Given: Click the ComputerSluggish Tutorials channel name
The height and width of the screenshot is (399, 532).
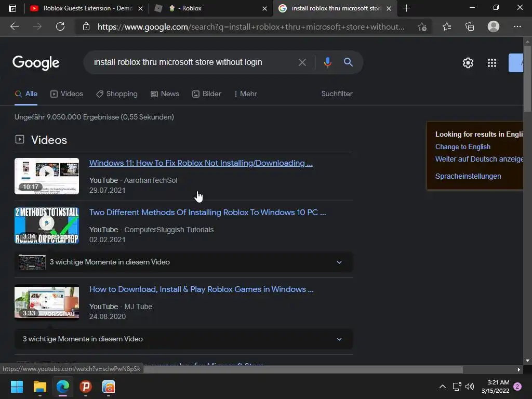Looking at the screenshot, I should point(169,230).
